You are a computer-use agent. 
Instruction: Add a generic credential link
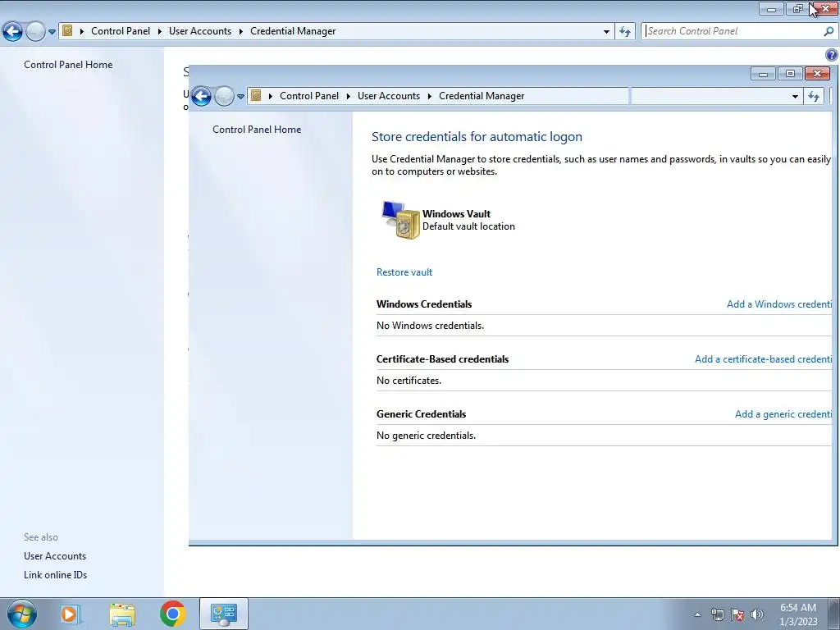783,414
